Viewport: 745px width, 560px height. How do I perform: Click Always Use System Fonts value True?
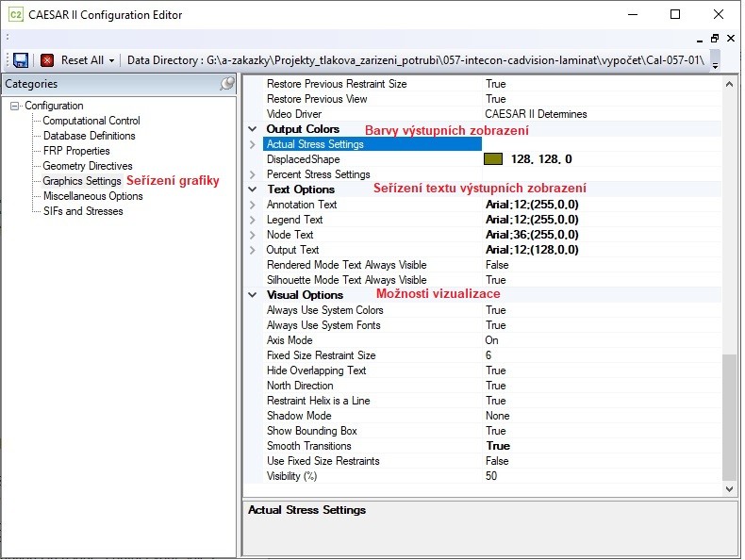(495, 325)
